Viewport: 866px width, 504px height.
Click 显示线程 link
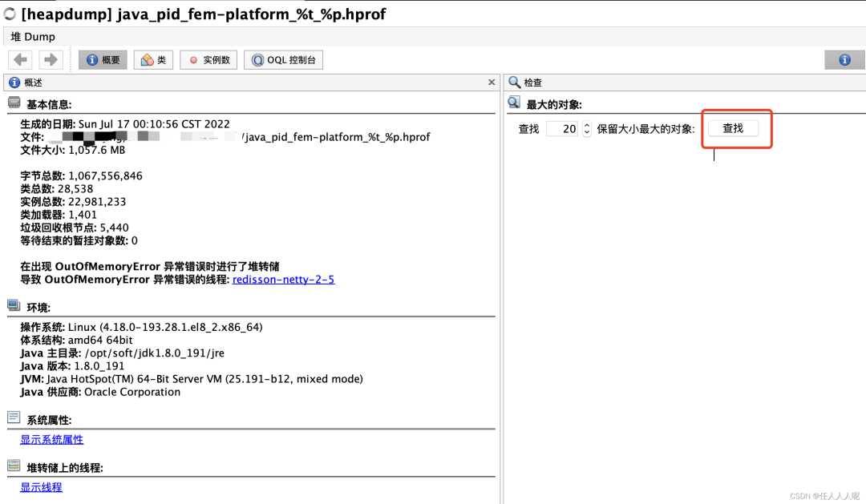[42, 487]
